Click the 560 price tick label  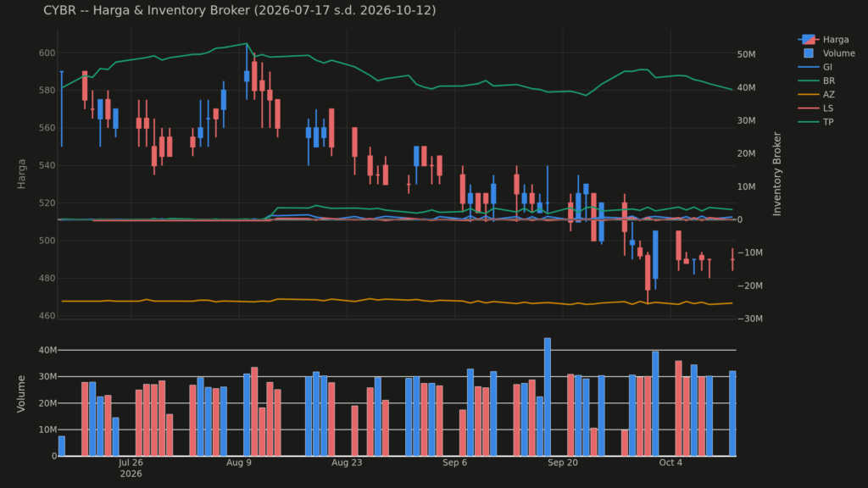(x=47, y=128)
